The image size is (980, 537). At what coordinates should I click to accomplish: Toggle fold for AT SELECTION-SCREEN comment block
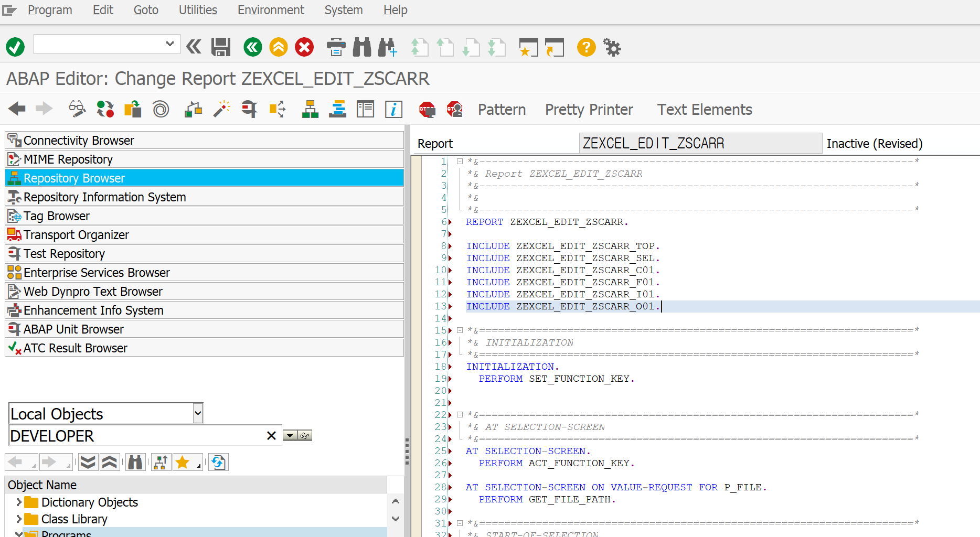(x=460, y=415)
